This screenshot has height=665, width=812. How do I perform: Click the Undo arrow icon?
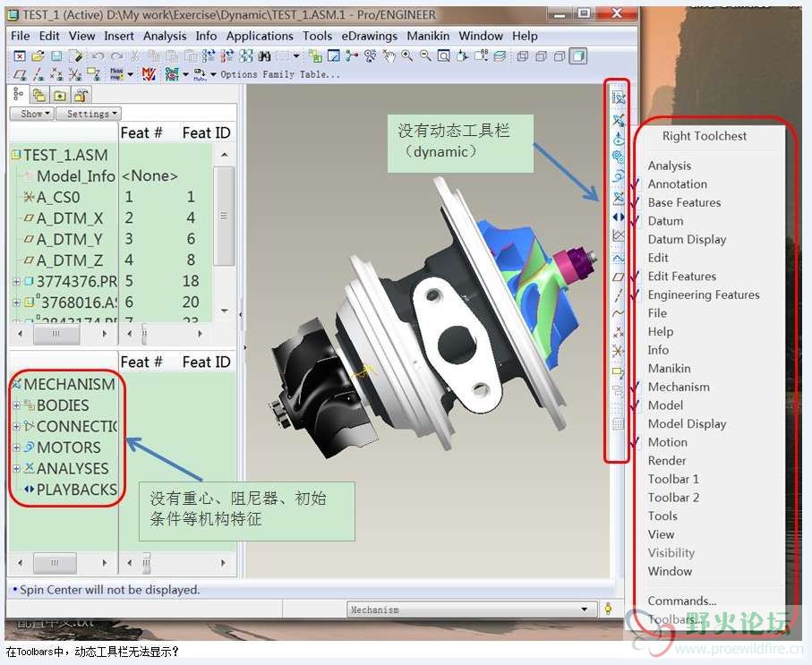[x=98, y=55]
